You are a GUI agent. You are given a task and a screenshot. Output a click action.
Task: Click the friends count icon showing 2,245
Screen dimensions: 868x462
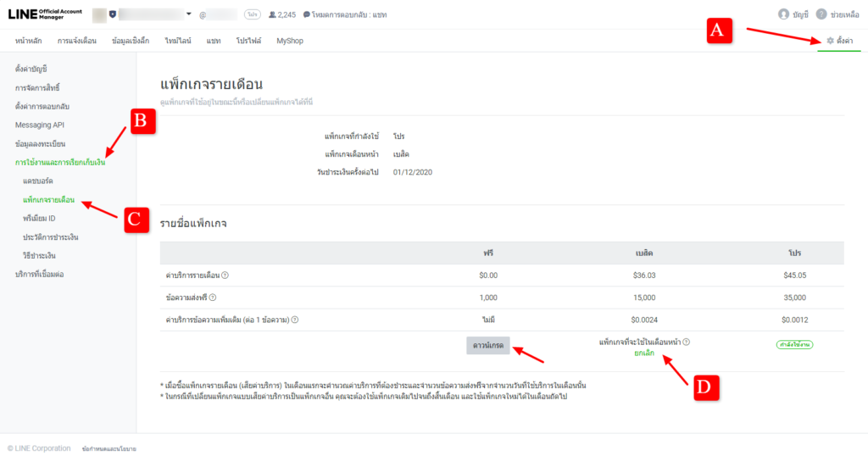coord(271,14)
